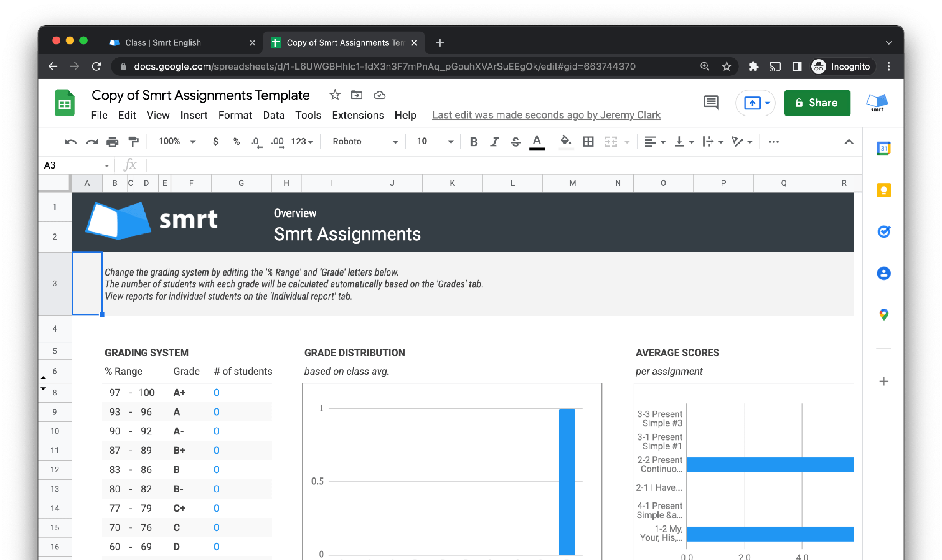This screenshot has width=942, height=560.
Task: Click the print icon in toolbar
Action: click(x=112, y=142)
